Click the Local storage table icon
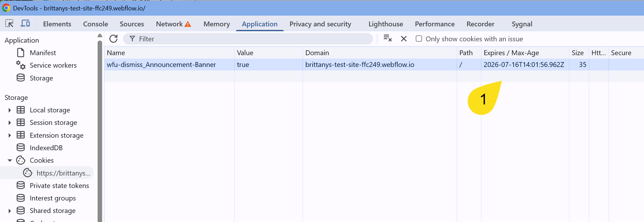The width and height of the screenshot is (644, 222). point(21,110)
